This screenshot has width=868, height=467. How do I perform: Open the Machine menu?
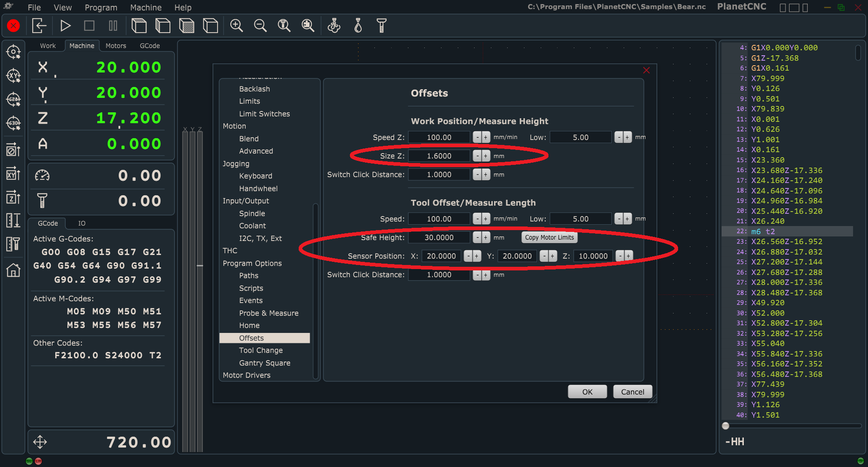pyautogui.click(x=145, y=8)
